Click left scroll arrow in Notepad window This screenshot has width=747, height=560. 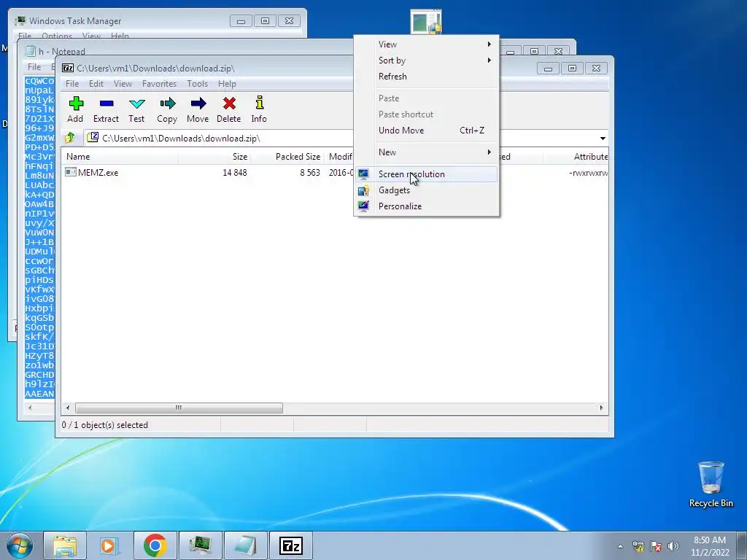pyautogui.click(x=30, y=408)
